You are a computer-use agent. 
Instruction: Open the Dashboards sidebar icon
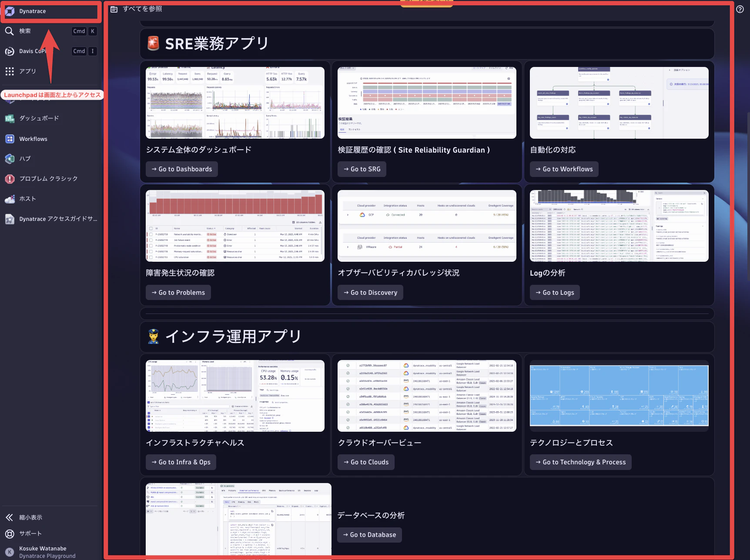pyautogui.click(x=10, y=118)
